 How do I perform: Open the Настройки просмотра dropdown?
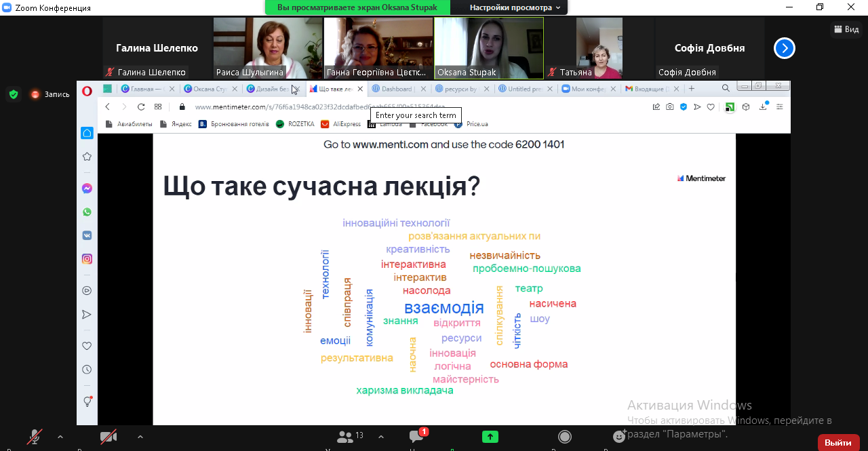coord(515,7)
